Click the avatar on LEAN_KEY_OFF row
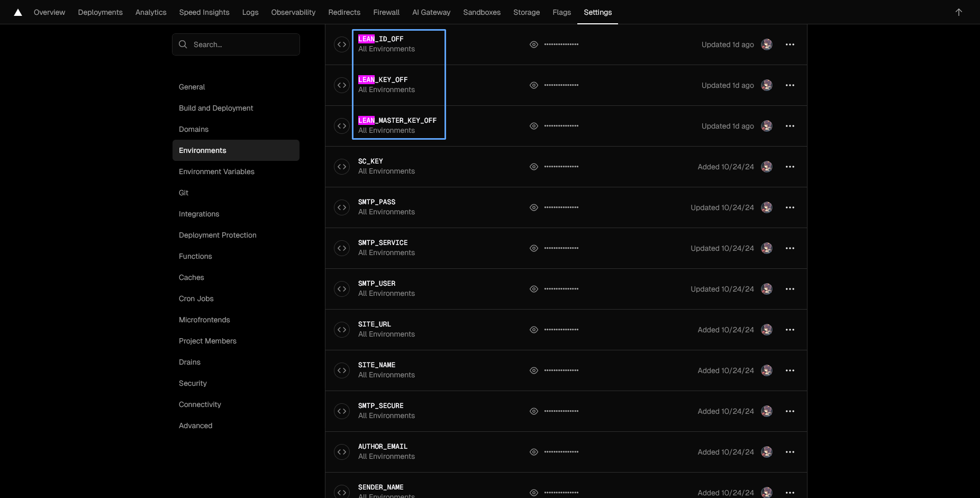The image size is (980, 498). pos(766,85)
